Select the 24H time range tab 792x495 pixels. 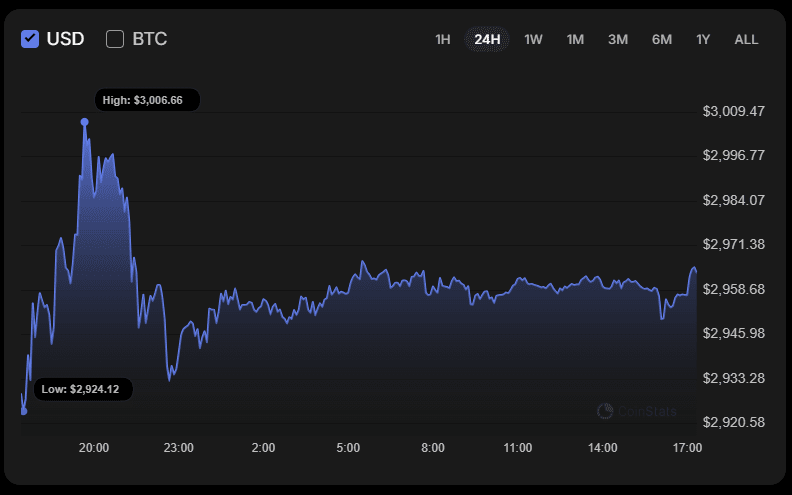pyautogui.click(x=487, y=39)
